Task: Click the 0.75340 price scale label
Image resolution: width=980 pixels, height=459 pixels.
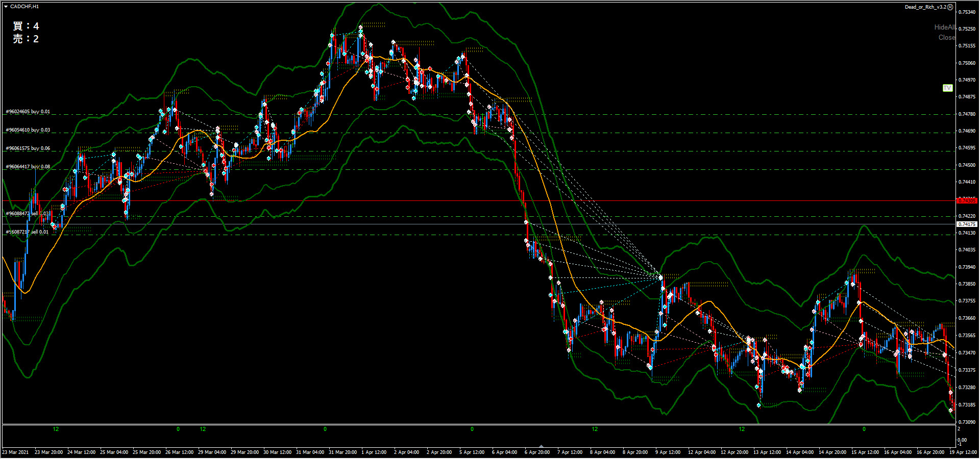Action: [x=967, y=12]
